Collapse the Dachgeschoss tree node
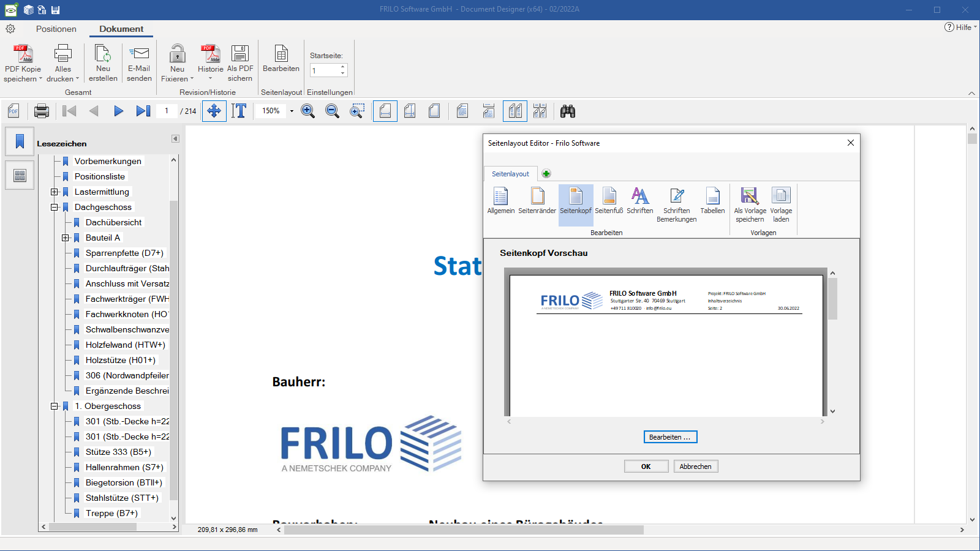 click(x=55, y=207)
